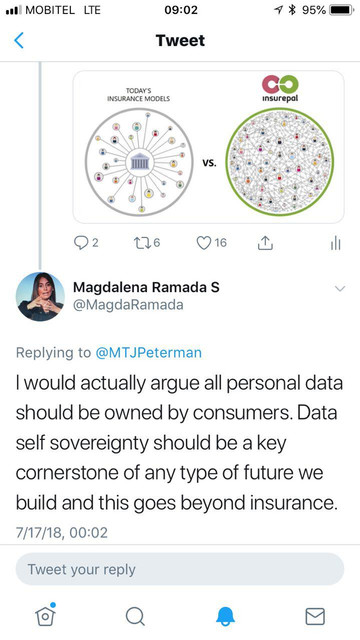Tap the reply speech bubble icon
The image size is (360, 640).
click(80, 243)
